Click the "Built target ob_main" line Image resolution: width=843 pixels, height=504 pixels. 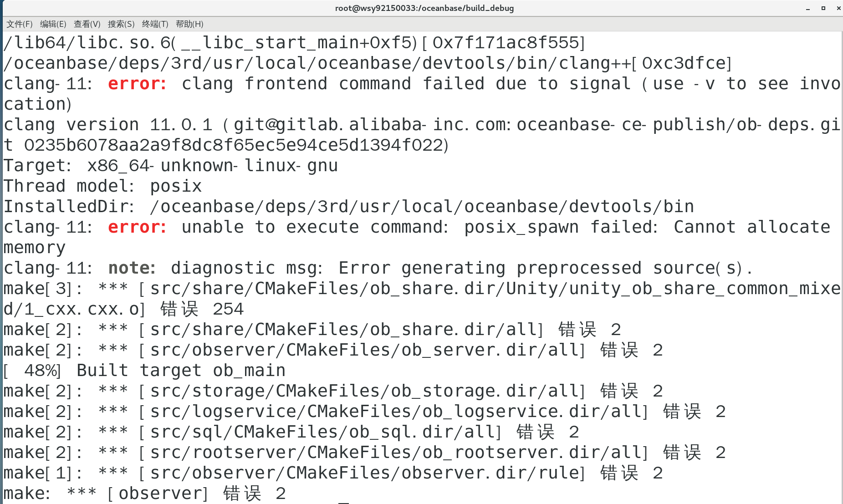click(144, 371)
